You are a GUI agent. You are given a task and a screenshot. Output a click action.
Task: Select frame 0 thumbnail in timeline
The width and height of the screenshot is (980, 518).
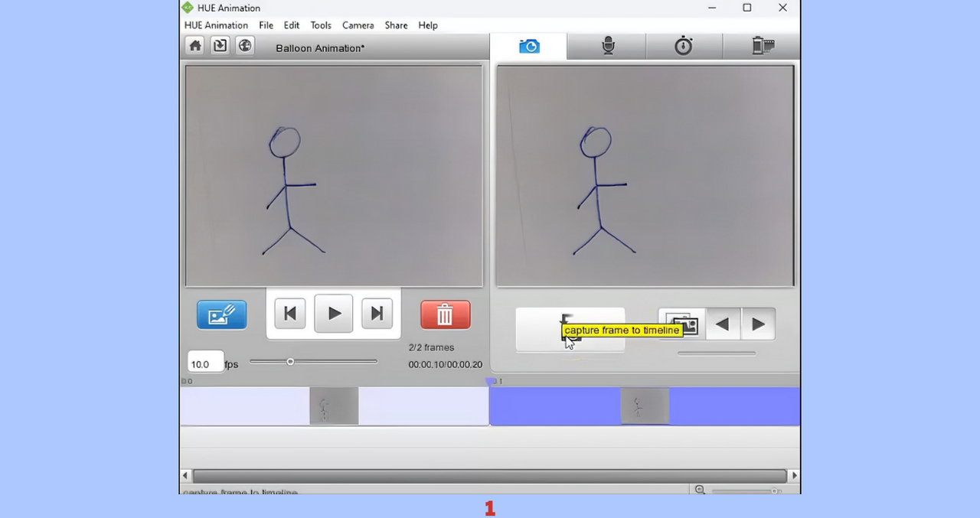[334, 406]
